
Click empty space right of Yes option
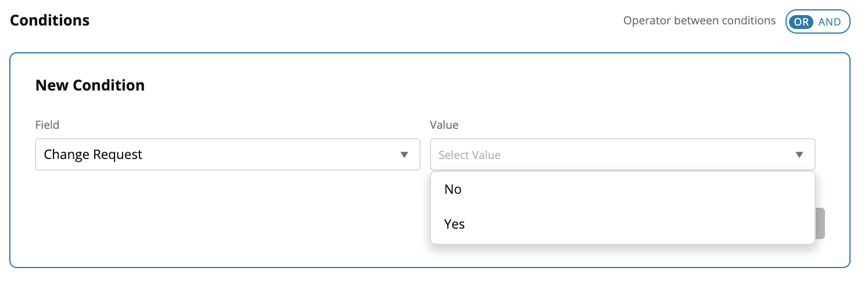click(639, 224)
